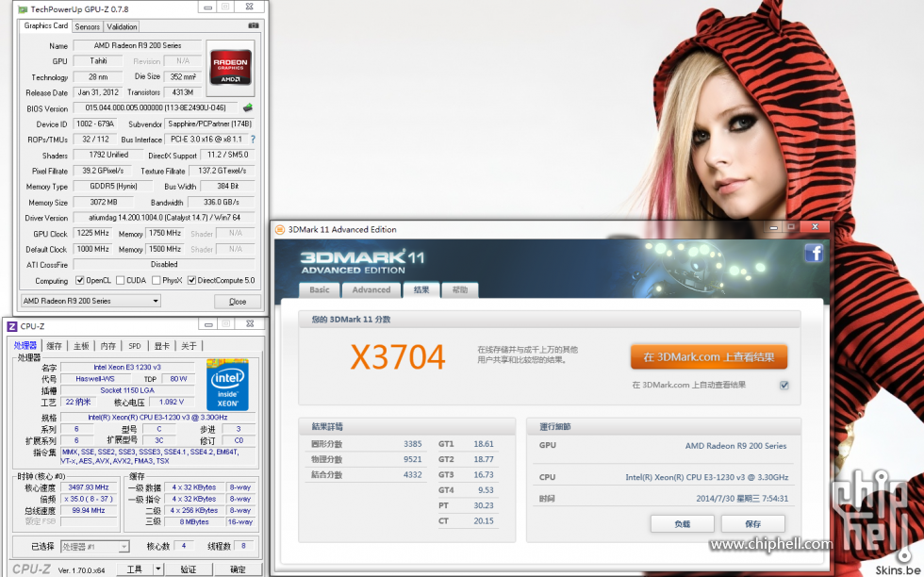924x577 pixels.
Task: Click the 结合分数 4332 value in 3DMark
Action: point(413,474)
